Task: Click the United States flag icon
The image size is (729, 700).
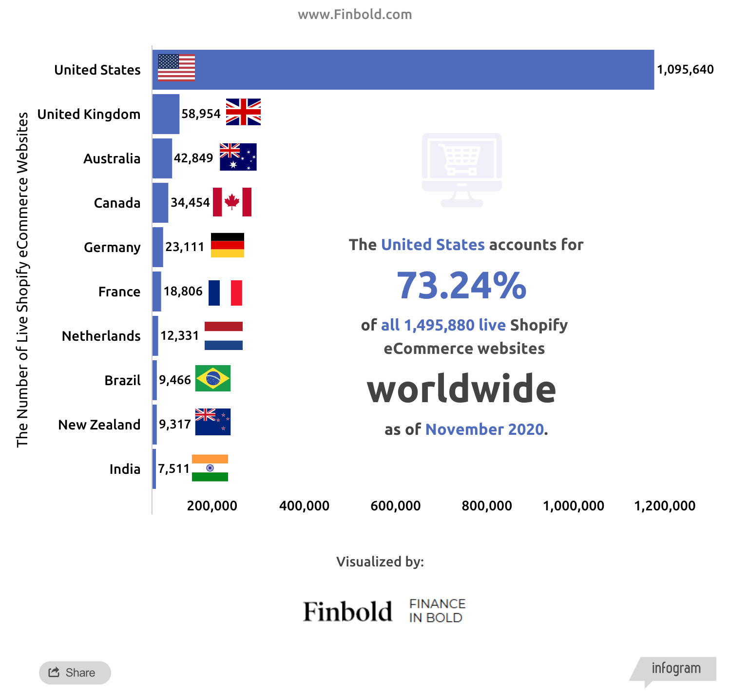Action: point(176,68)
